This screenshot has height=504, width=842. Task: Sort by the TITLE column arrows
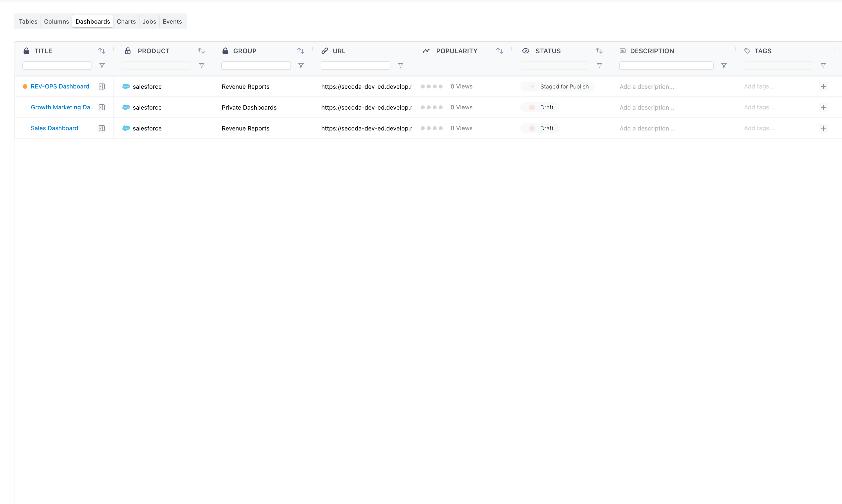pyautogui.click(x=102, y=51)
